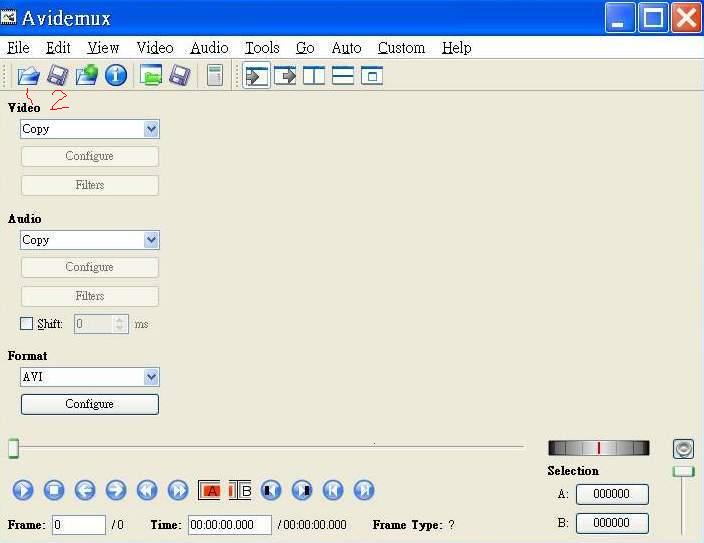Click Configure under Video
The image size is (704, 543).
click(90, 156)
